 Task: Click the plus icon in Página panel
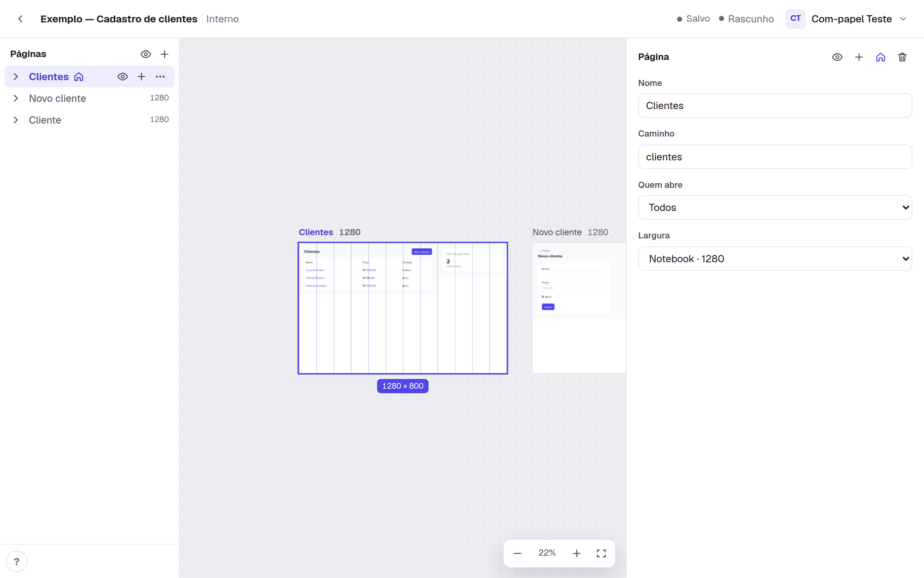tap(859, 57)
